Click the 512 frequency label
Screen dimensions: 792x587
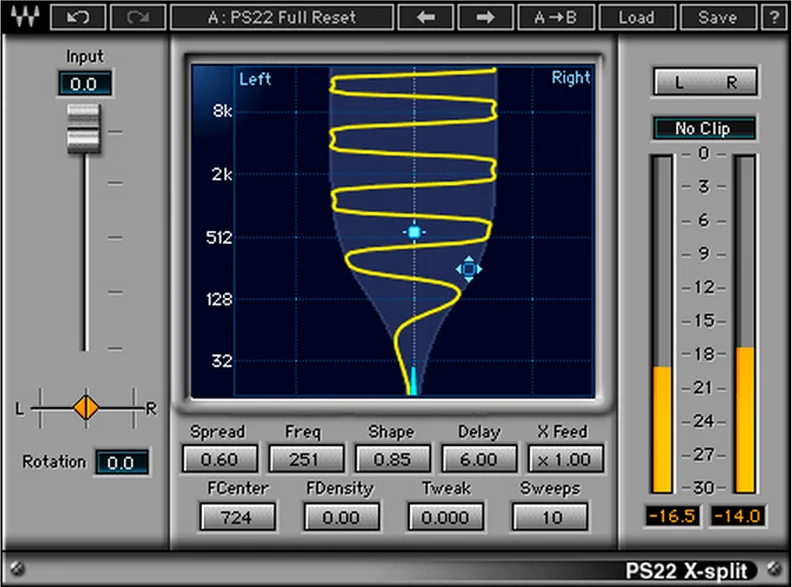click(219, 237)
